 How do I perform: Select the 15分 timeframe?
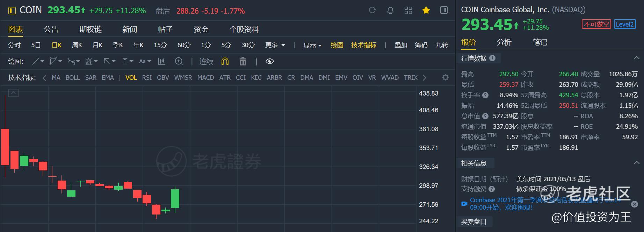coord(160,45)
